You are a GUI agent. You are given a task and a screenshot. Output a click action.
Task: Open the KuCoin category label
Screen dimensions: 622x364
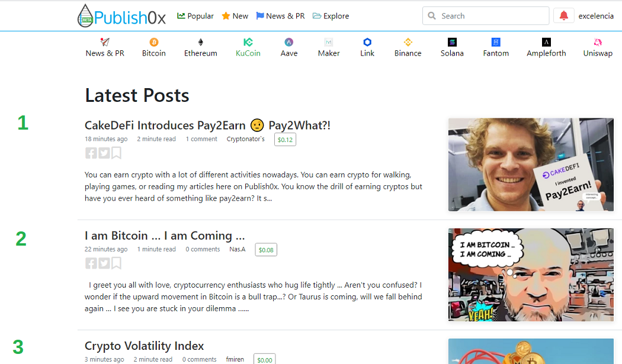(248, 53)
